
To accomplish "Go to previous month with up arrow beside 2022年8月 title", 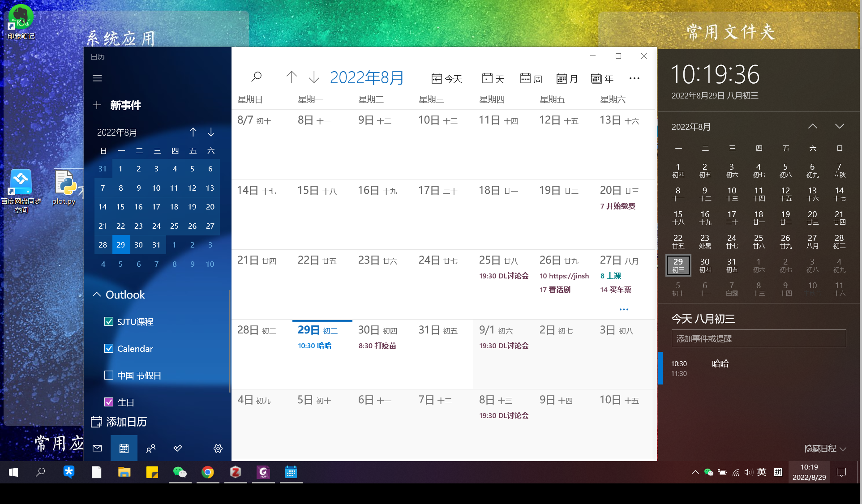I will point(292,77).
